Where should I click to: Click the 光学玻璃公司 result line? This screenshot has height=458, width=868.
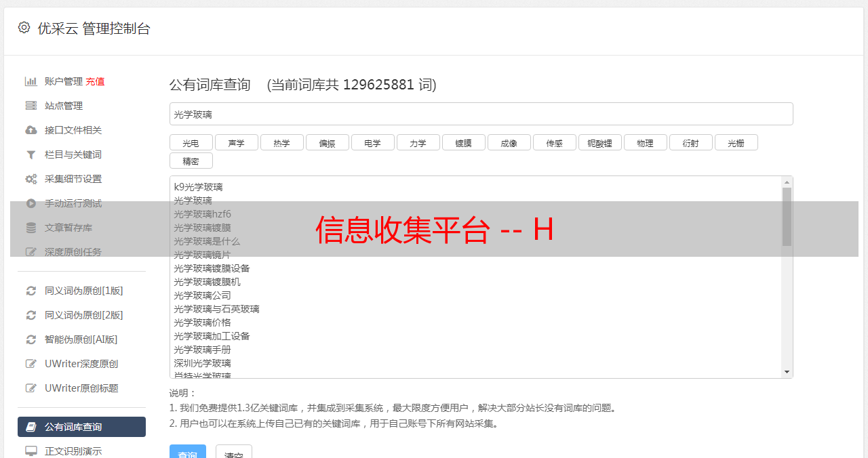tap(202, 295)
